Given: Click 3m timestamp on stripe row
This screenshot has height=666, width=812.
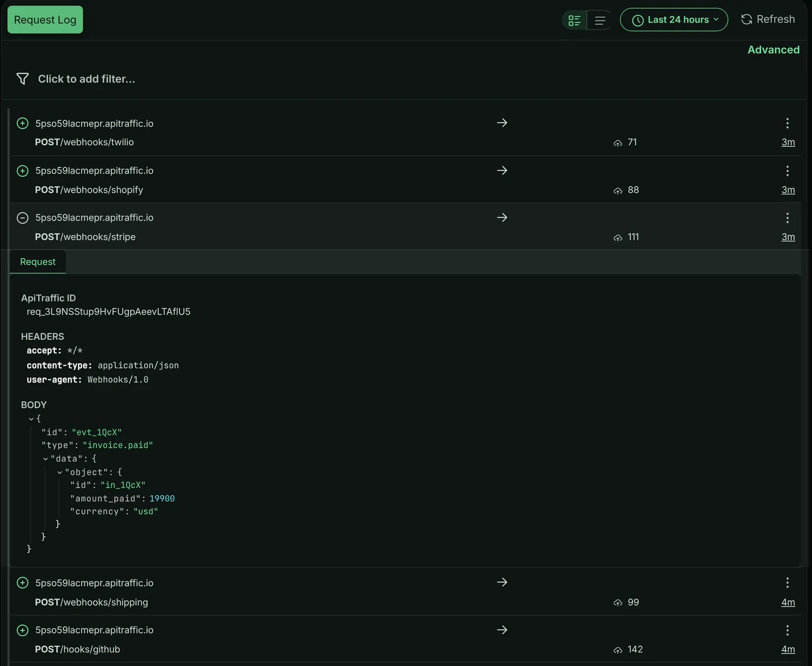Looking at the screenshot, I should (x=788, y=237).
